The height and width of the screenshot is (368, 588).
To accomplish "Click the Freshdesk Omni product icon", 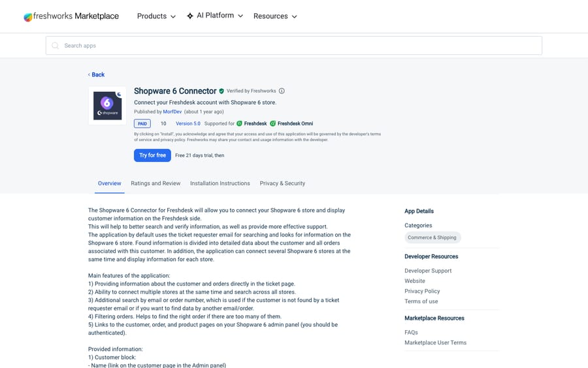I will point(273,124).
